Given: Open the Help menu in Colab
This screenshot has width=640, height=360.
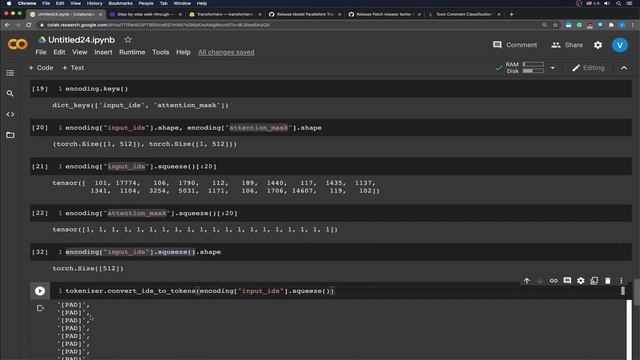Looking at the screenshot, I should click(x=183, y=52).
